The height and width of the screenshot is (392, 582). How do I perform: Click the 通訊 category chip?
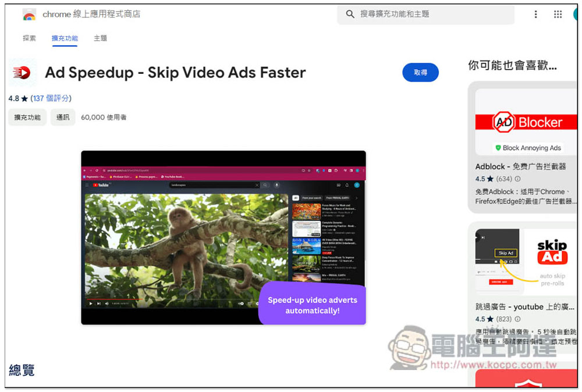click(63, 117)
